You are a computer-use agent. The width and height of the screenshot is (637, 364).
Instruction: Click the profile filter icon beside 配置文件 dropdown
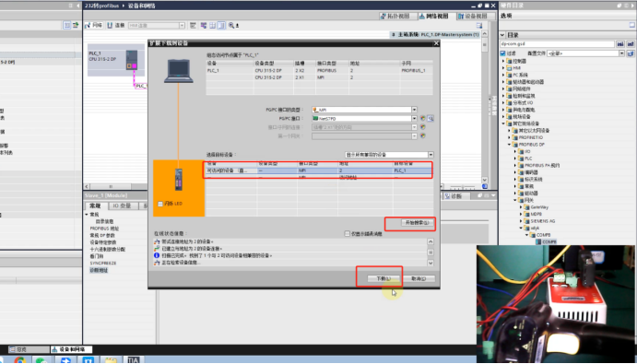click(631, 53)
